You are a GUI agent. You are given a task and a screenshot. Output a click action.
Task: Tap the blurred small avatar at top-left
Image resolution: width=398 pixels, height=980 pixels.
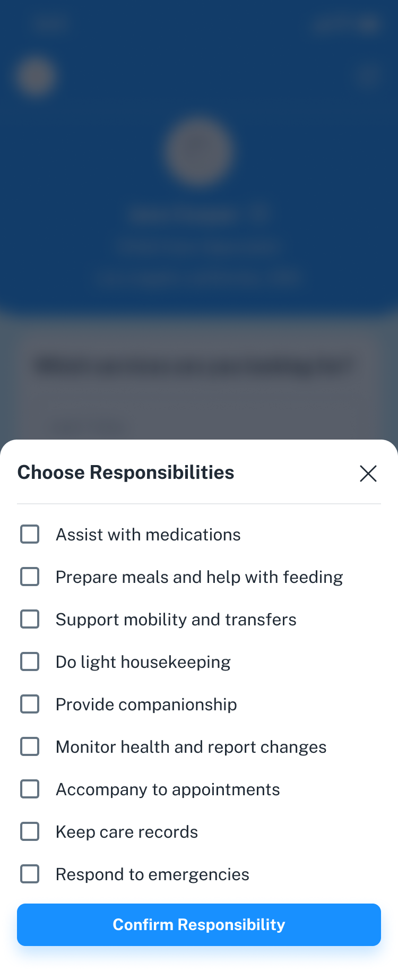click(36, 76)
